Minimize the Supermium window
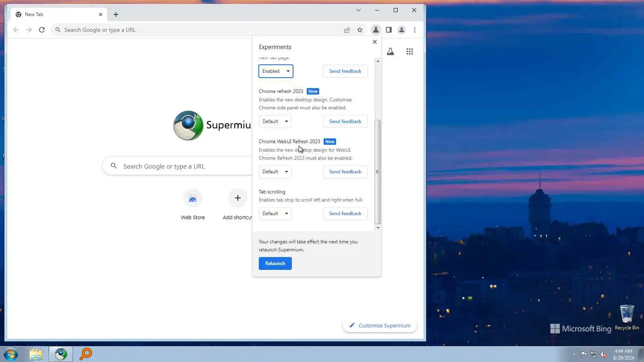Image resolution: width=644 pixels, height=362 pixels. [377, 10]
